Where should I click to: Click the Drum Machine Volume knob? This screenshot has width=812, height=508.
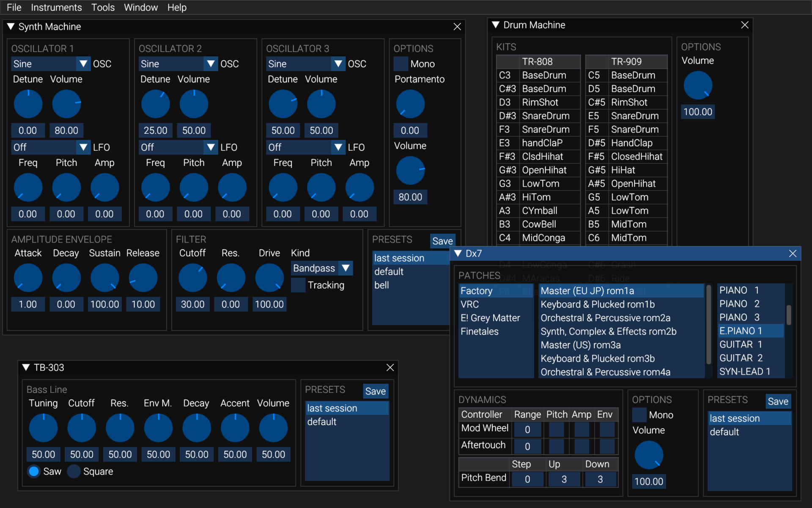coord(697,86)
